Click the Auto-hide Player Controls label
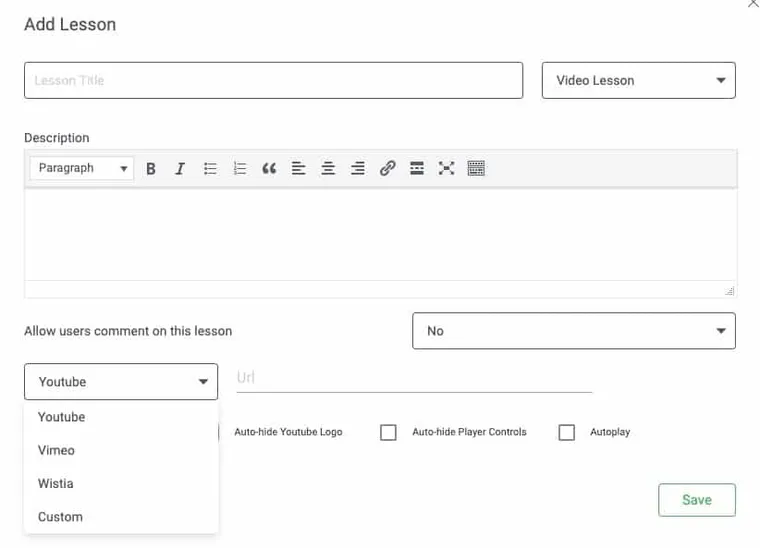The image size is (760, 548). 469,432
